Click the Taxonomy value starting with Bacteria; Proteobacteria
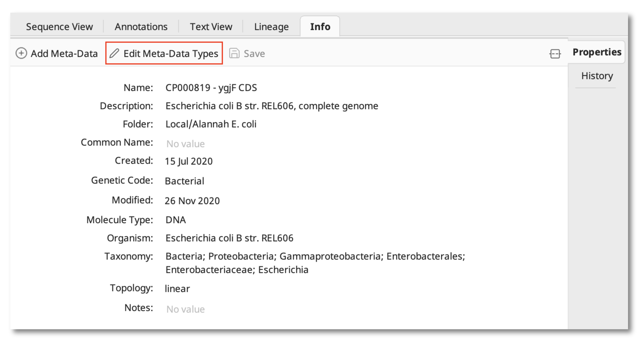The width and height of the screenshot is (644, 346). [x=315, y=263]
